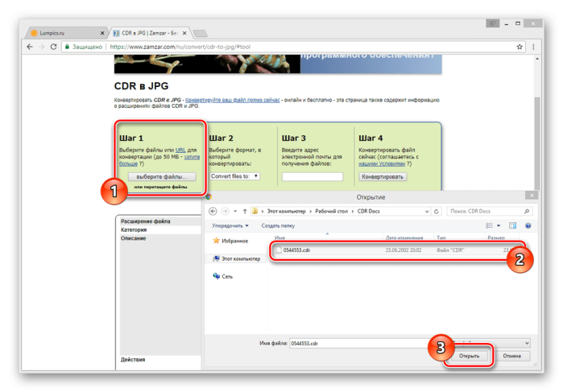
Task: Go up one folder level
Action: click(245, 211)
